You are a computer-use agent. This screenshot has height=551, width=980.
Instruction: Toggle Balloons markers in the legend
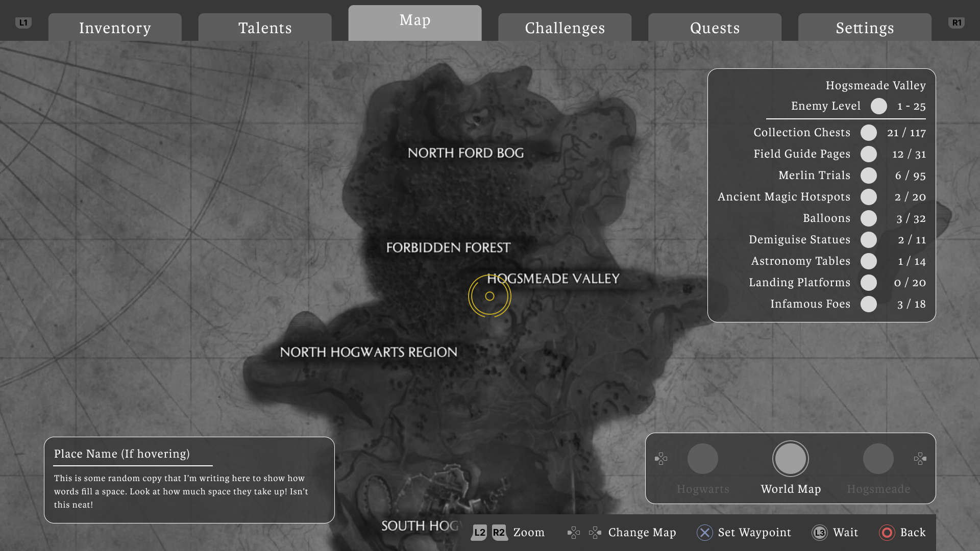(x=869, y=218)
